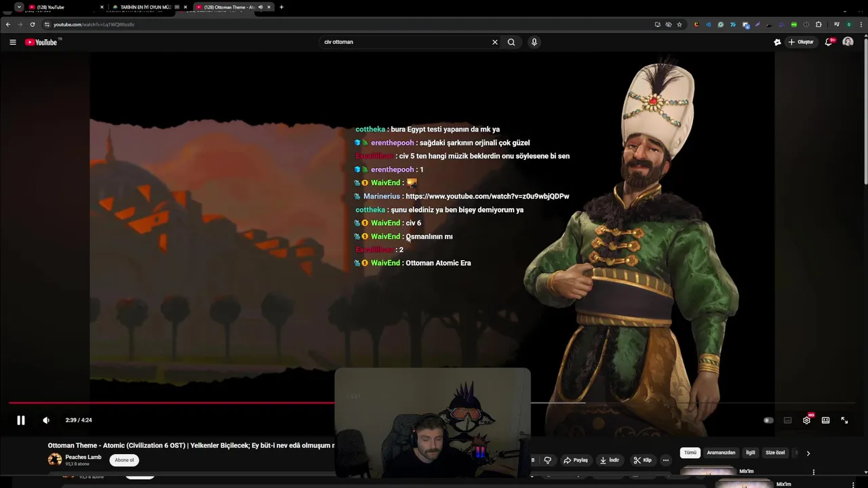Click the install/cast screen icon in address bar
This screenshot has width=868, height=488.
coord(657,24)
